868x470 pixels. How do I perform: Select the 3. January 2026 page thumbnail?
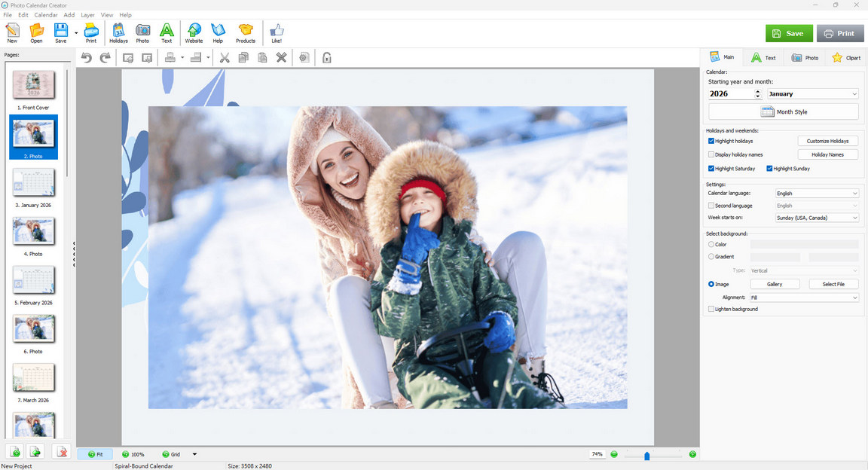click(x=33, y=183)
